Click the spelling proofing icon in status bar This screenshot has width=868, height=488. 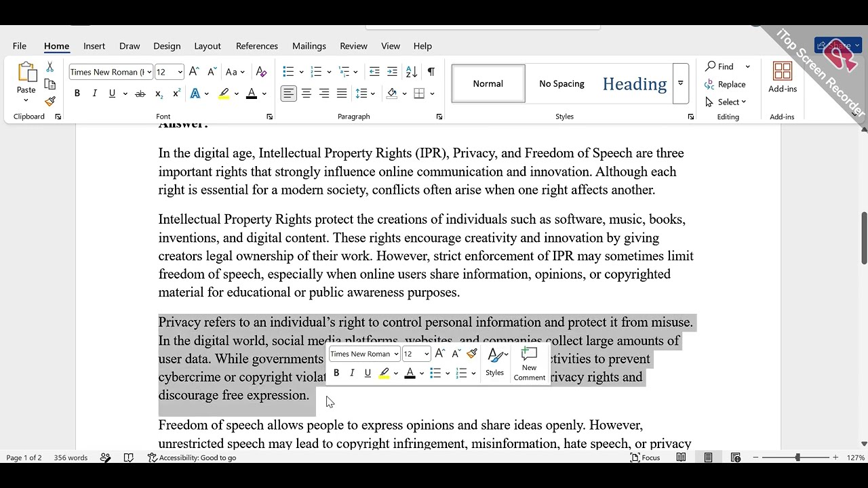pos(129,457)
